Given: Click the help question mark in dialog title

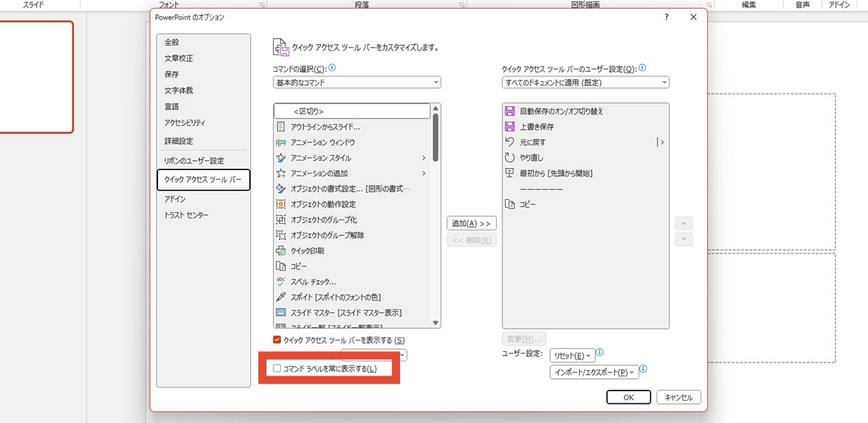Looking at the screenshot, I should tap(667, 18).
